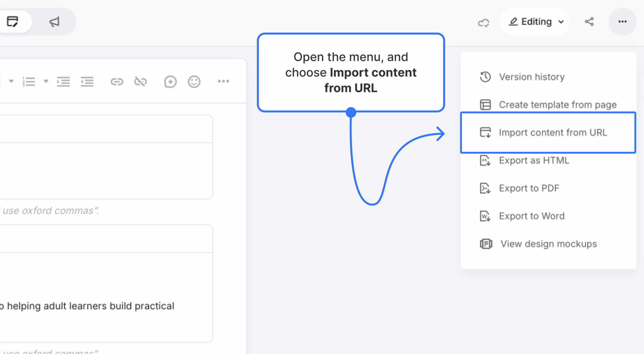
Task: Decrease indent with the outdent icon
Action: [87, 82]
